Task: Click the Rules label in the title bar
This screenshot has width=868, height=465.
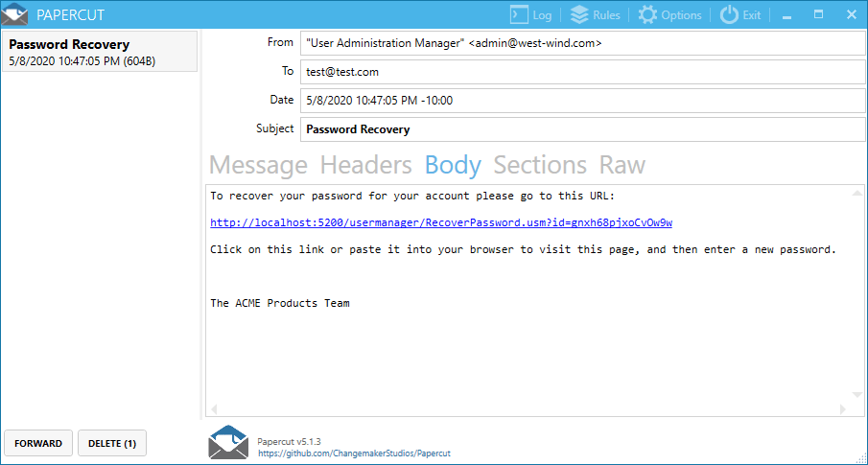Action: pyautogui.click(x=607, y=15)
